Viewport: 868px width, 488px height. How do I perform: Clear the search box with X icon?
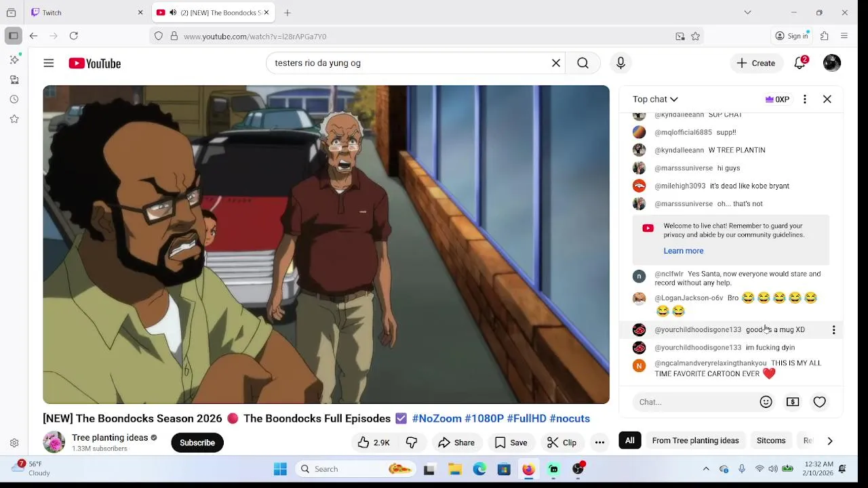pos(556,63)
